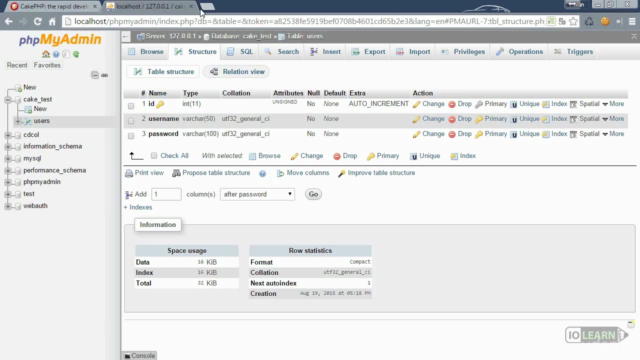Expand the cdcol database node
Viewport: 640px width, 360px height.
pyautogui.click(x=8, y=135)
